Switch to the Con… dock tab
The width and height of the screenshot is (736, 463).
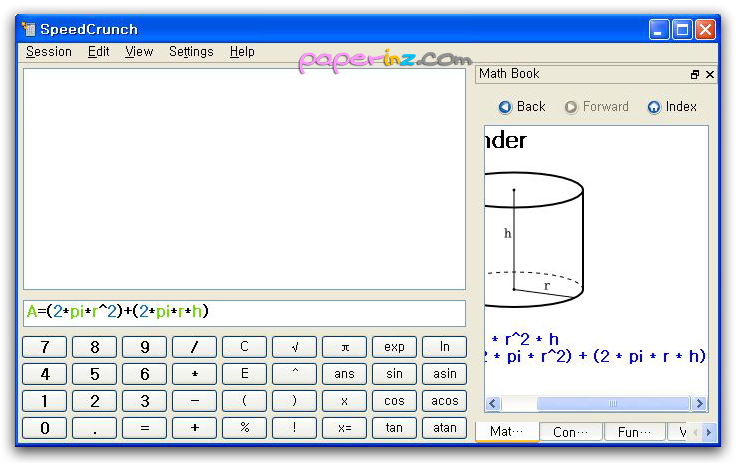571,432
